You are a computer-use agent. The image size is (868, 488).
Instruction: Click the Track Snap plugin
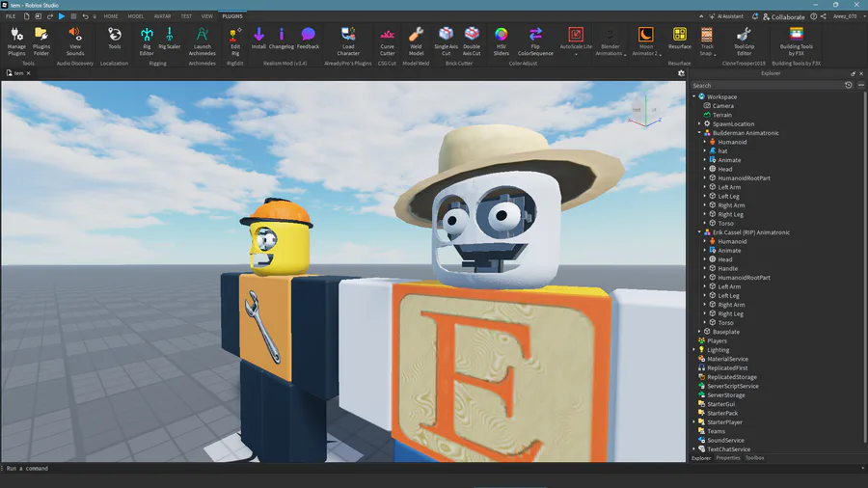pos(707,41)
